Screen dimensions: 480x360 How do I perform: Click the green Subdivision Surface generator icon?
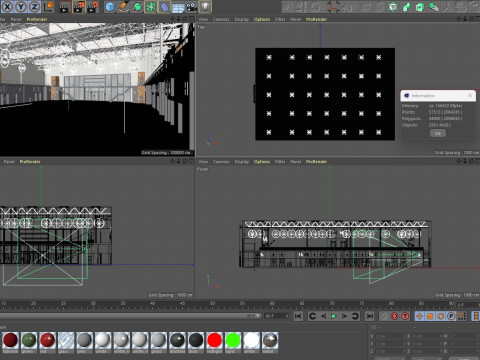(137, 7)
